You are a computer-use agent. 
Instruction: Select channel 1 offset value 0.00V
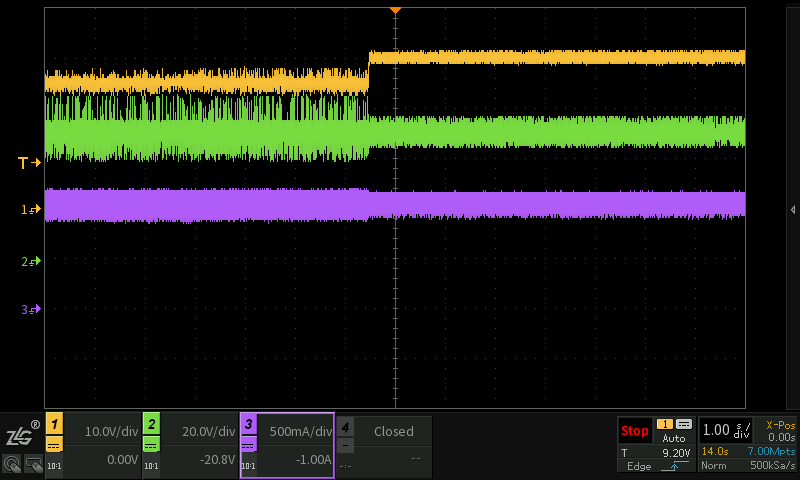[122, 460]
